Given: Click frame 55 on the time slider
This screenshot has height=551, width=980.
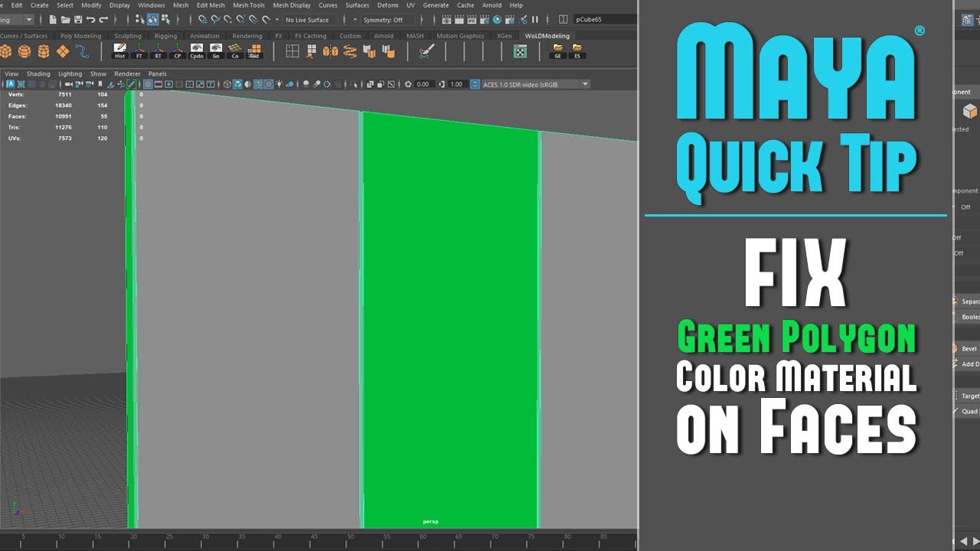Looking at the screenshot, I should 387,537.
